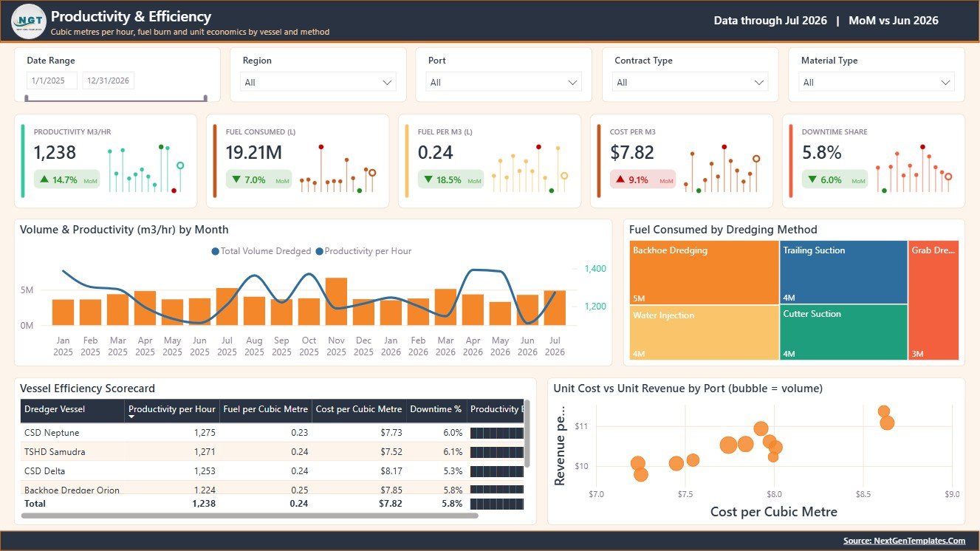This screenshot has width=980, height=551.
Task: Click the end date field 12/31/2026
Action: pyautogui.click(x=108, y=81)
